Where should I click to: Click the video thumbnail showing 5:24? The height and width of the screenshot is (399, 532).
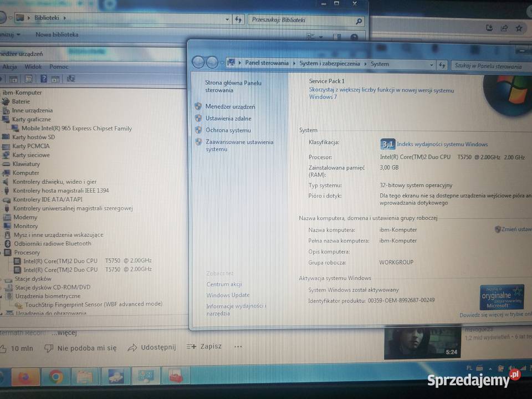pyautogui.click(x=422, y=342)
